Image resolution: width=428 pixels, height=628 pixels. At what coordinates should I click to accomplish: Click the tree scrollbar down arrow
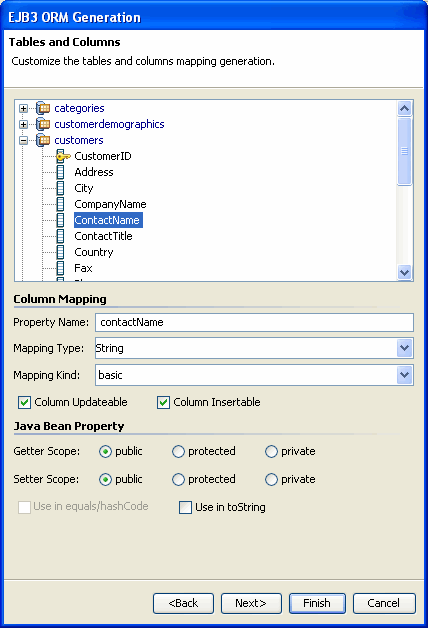(405, 272)
